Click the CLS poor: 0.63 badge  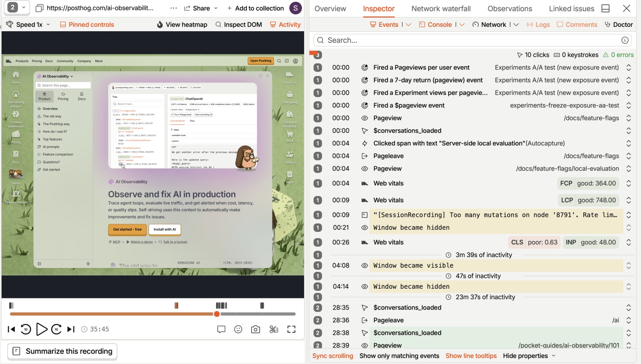(534, 242)
